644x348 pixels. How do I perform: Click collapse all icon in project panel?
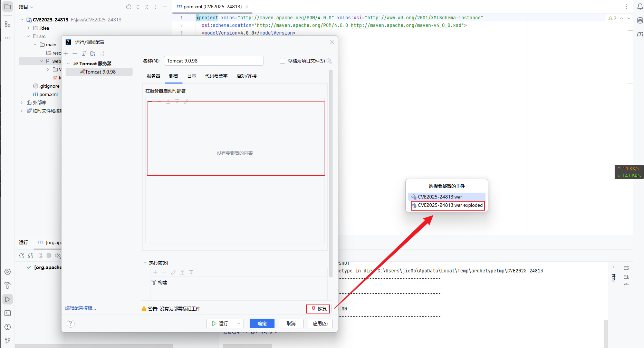(x=147, y=7)
